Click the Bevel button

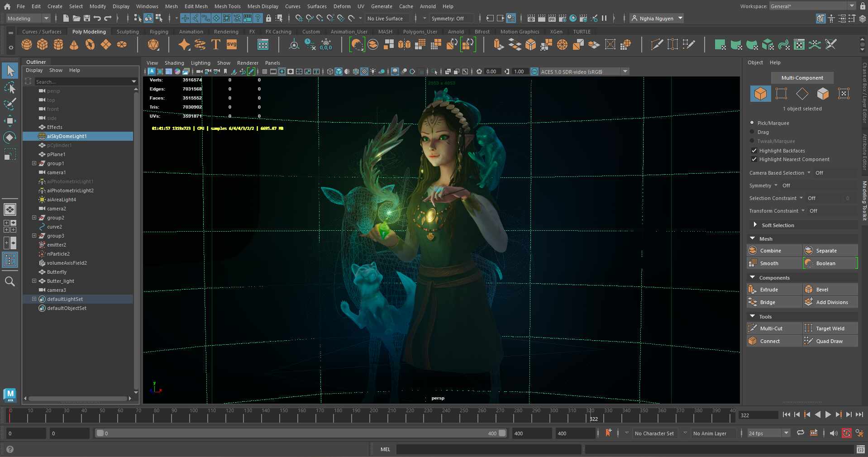(830, 290)
